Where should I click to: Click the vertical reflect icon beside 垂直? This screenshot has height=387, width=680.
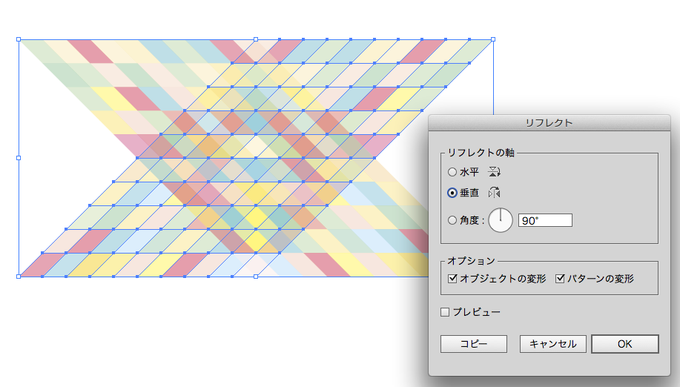[494, 192]
